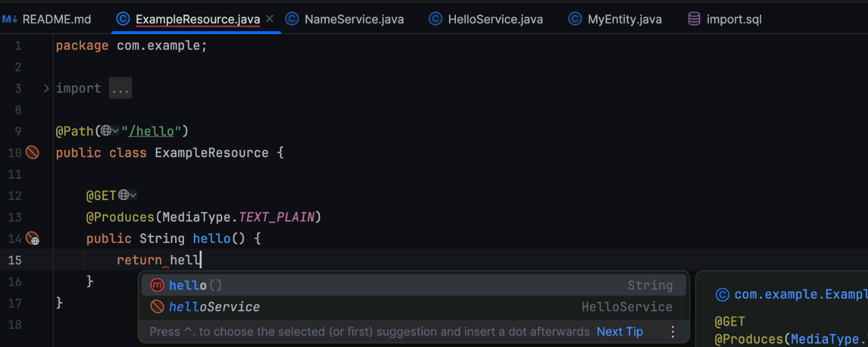Close the ExampleResource.java tab
Viewport: 868px width, 347px height.
[x=270, y=19]
